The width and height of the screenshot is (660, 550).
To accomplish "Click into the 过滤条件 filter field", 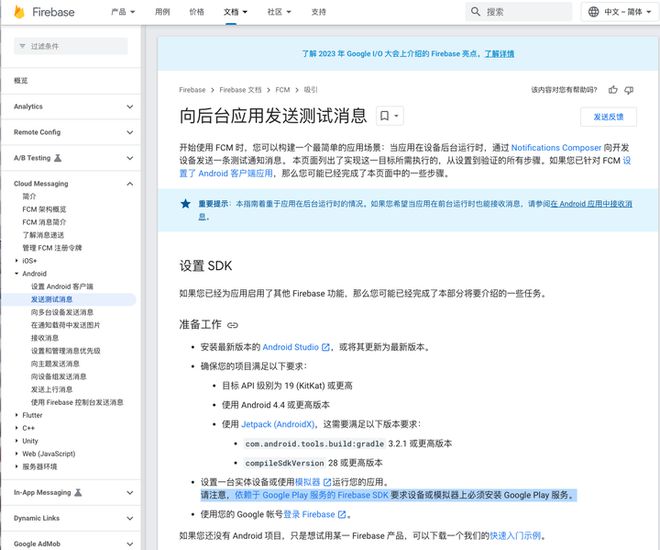I will tap(71, 46).
